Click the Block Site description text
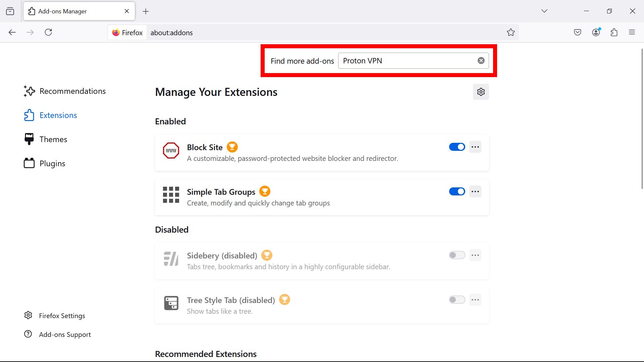 click(292, 159)
